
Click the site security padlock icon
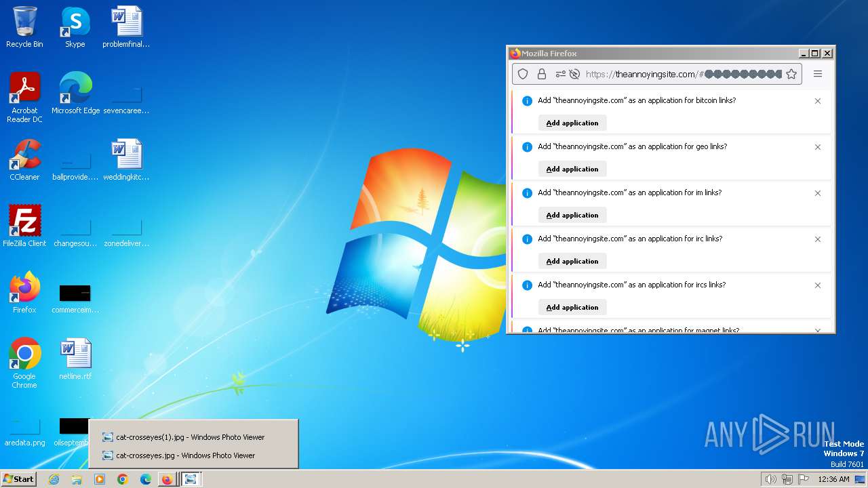[x=542, y=74]
